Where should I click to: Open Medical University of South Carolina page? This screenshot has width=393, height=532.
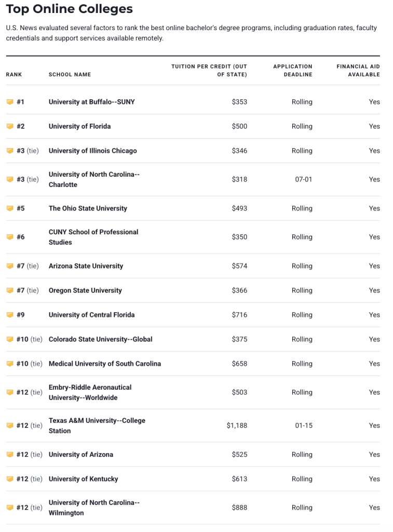104,364
